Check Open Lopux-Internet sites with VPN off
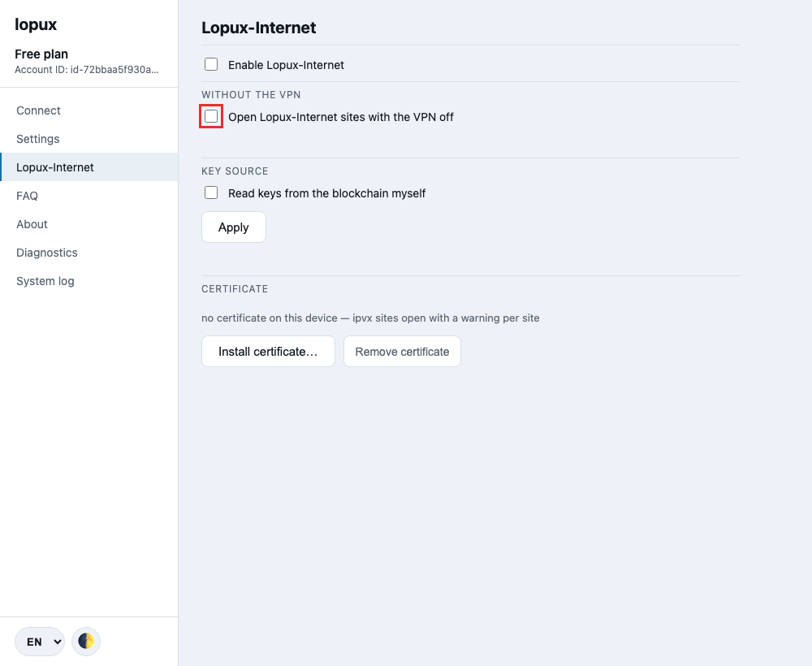The image size is (812, 666). click(x=211, y=116)
